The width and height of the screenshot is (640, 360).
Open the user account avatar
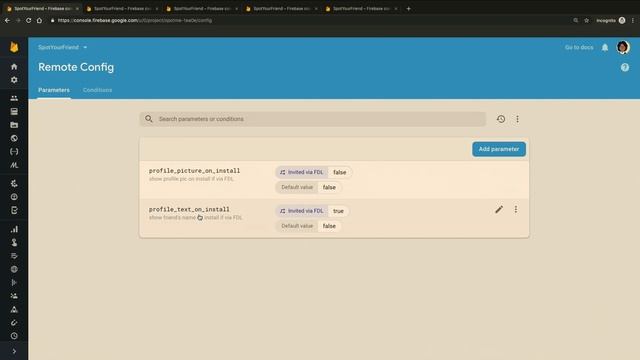tap(623, 47)
